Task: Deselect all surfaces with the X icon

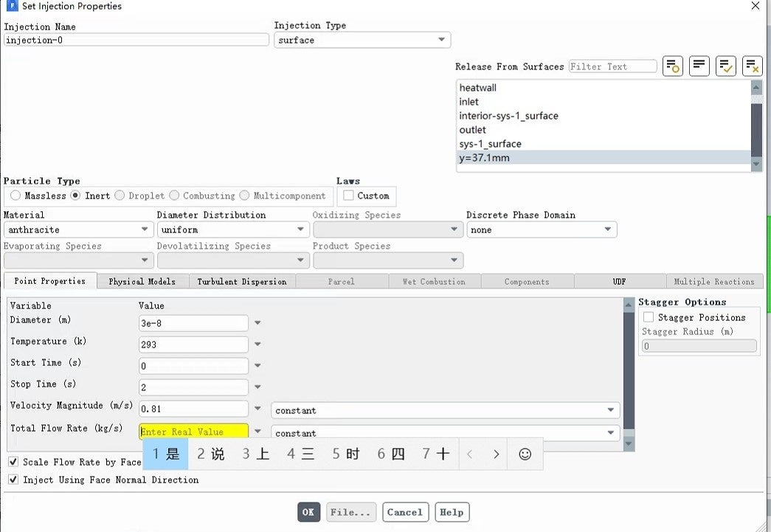Action: pos(752,66)
